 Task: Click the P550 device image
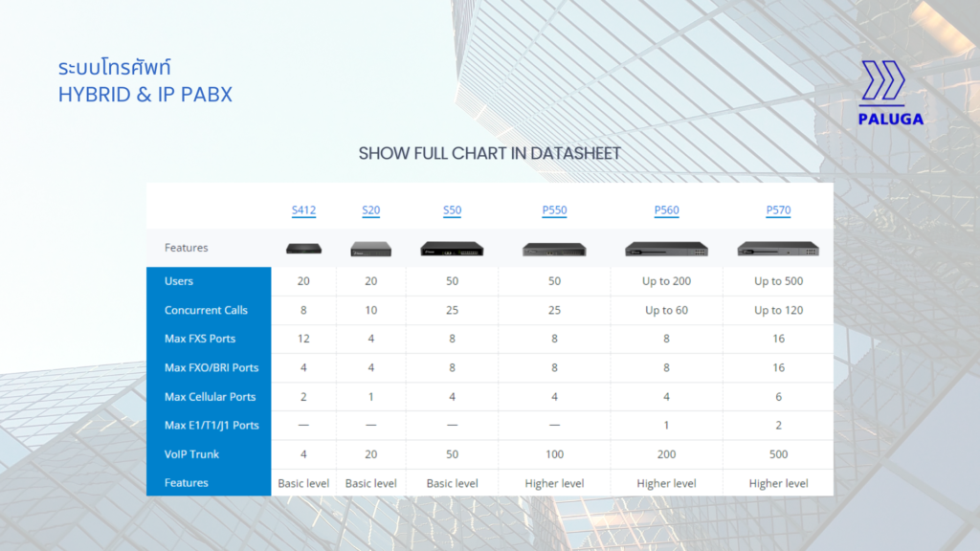554,250
